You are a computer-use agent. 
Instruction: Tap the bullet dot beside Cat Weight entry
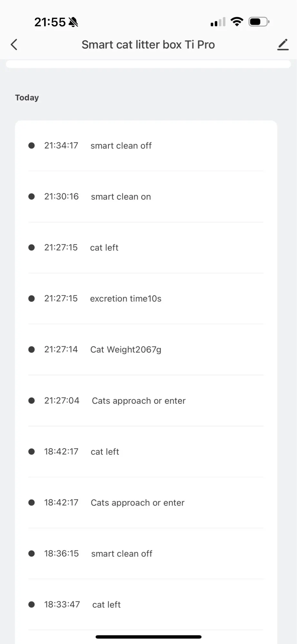(x=32, y=349)
